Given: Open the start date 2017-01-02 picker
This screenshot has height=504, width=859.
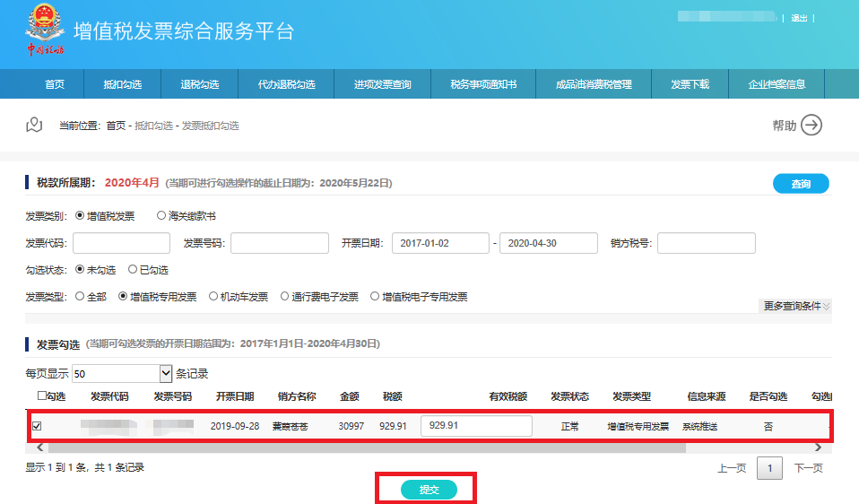Looking at the screenshot, I should point(440,243).
